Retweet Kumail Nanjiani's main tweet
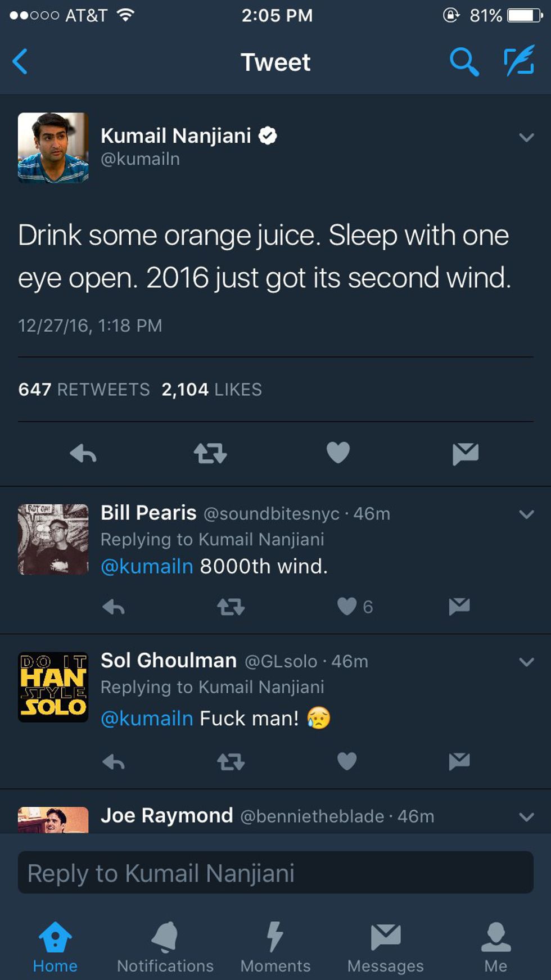 [210, 453]
